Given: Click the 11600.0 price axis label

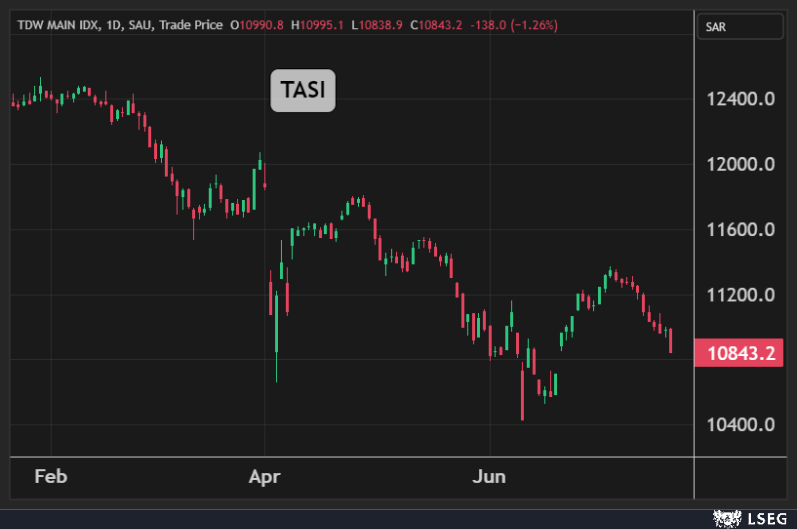Looking at the screenshot, I should tap(741, 230).
